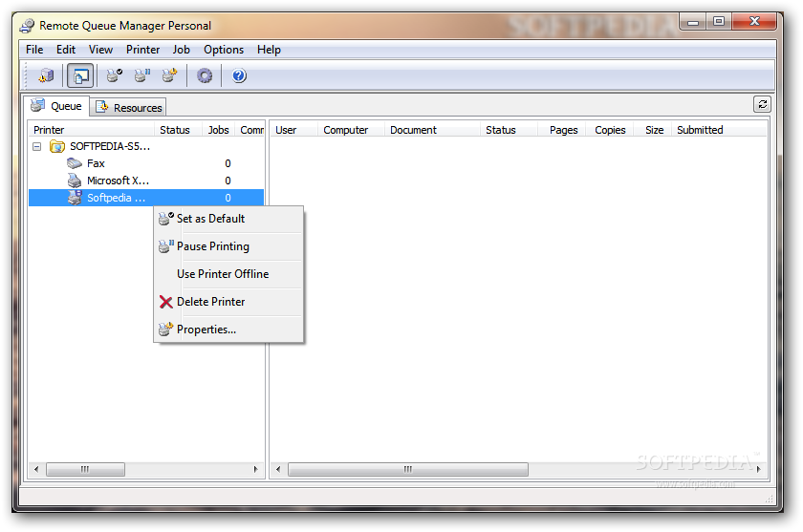Image resolution: width=803 pixels, height=532 pixels.
Task: Click the Pages column header
Action: pyautogui.click(x=562, y=130)
